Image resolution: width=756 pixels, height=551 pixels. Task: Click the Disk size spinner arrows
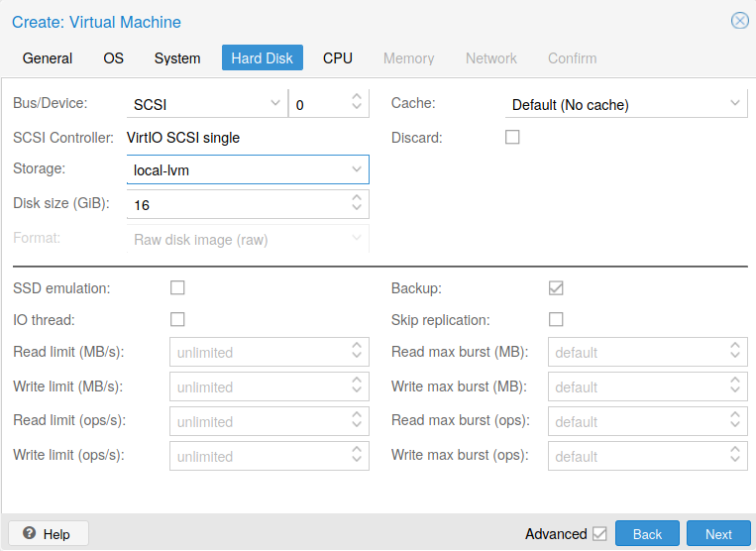pyautogui.click(x=357, y=204)
